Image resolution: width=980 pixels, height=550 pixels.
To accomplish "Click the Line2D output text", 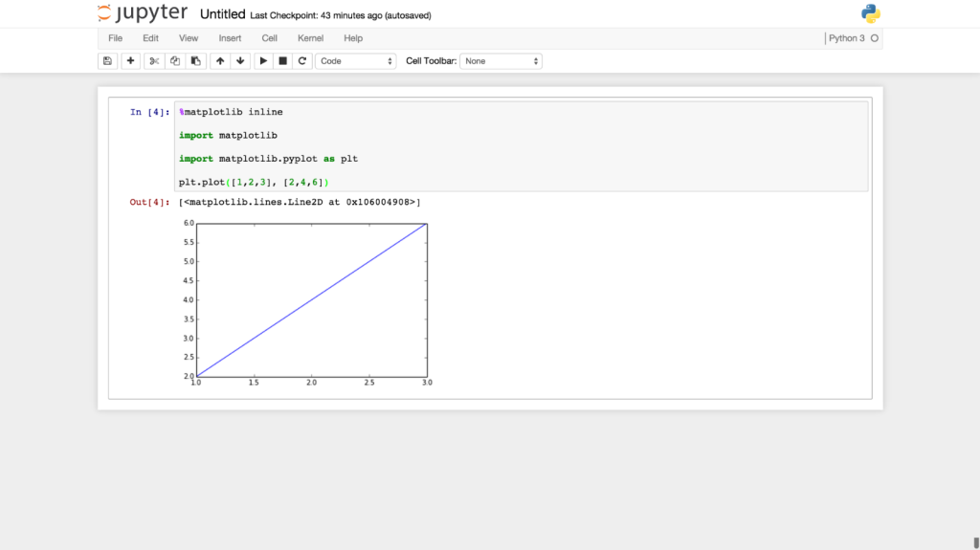I will coord(300,203).
